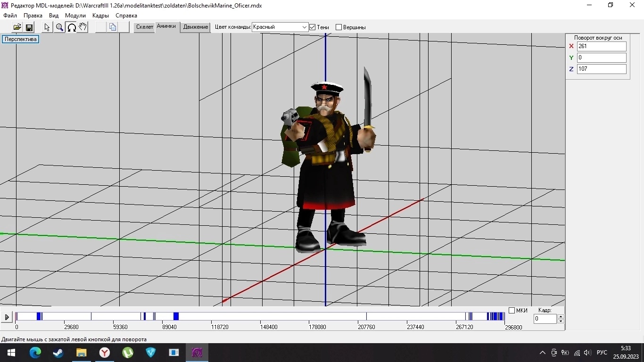Click the 296800 timeline end label

513,327
